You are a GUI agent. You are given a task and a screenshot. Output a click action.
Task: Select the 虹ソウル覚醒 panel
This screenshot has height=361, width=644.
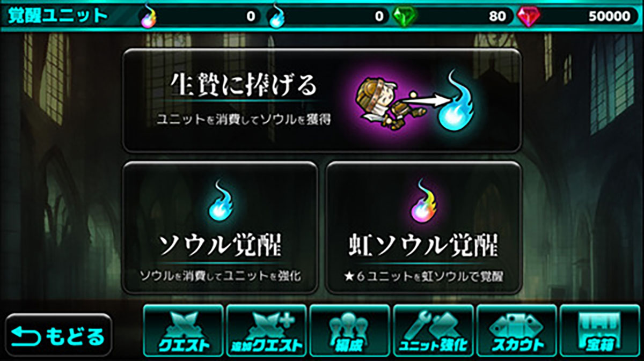424,227
